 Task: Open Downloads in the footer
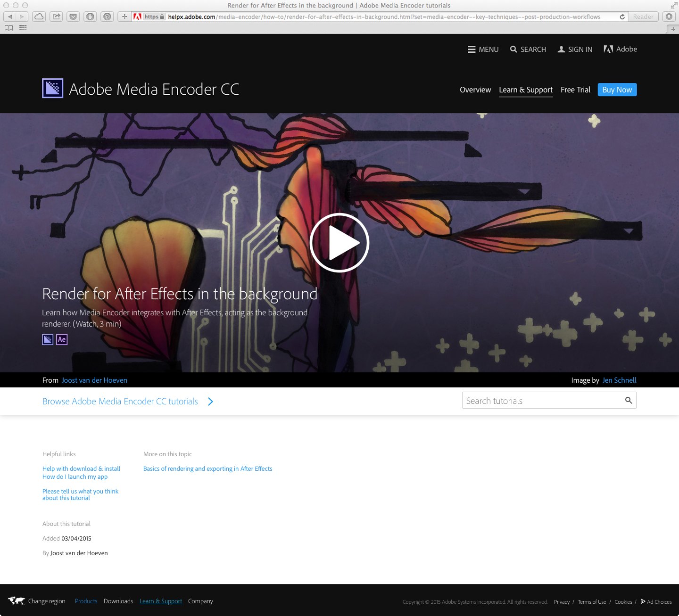[x=118, y=601]
